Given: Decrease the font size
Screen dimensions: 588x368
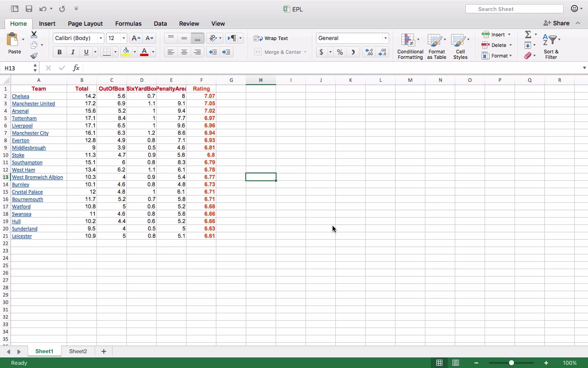Looking at the screenshot, I should [149, 38].
